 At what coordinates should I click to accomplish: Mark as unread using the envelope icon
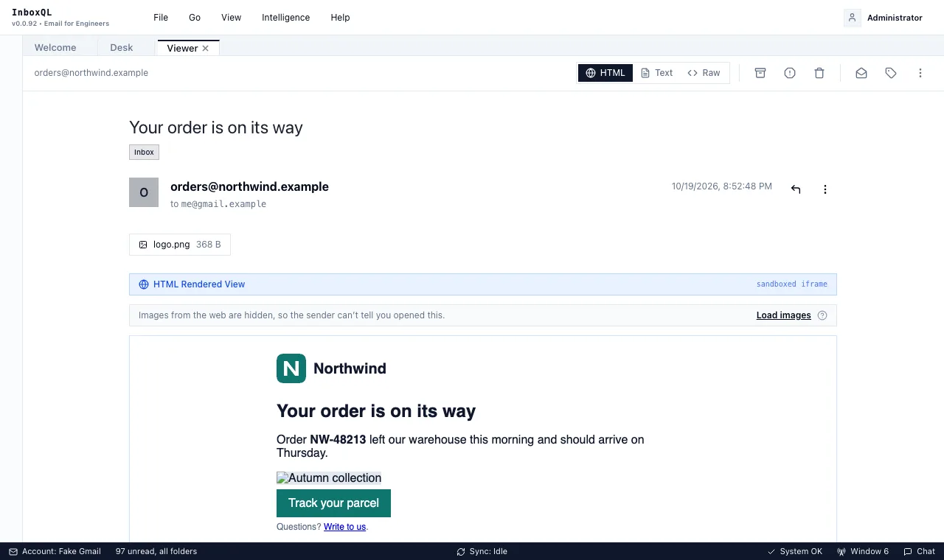[x=861, y=73]
